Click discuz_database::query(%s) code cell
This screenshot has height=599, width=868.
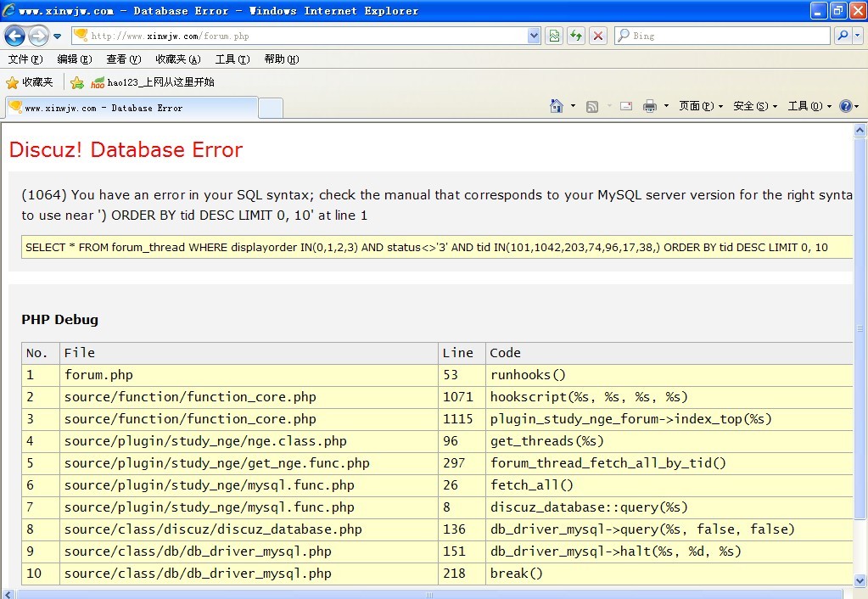(669, 507)
